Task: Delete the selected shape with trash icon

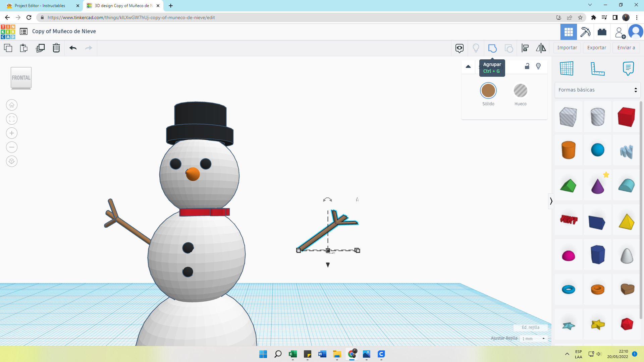Action: [56, 48]
